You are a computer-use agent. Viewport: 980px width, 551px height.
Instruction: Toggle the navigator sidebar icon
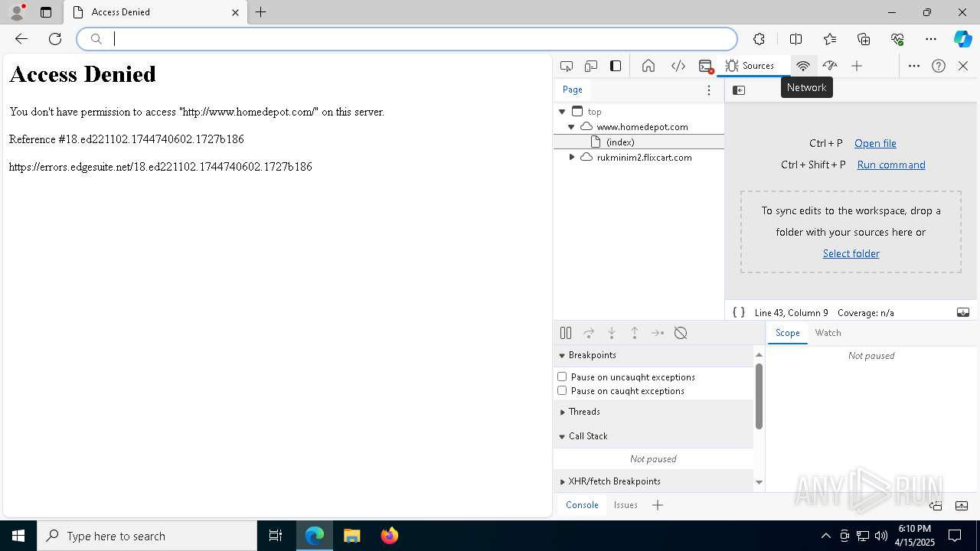[x=739, y=90]
